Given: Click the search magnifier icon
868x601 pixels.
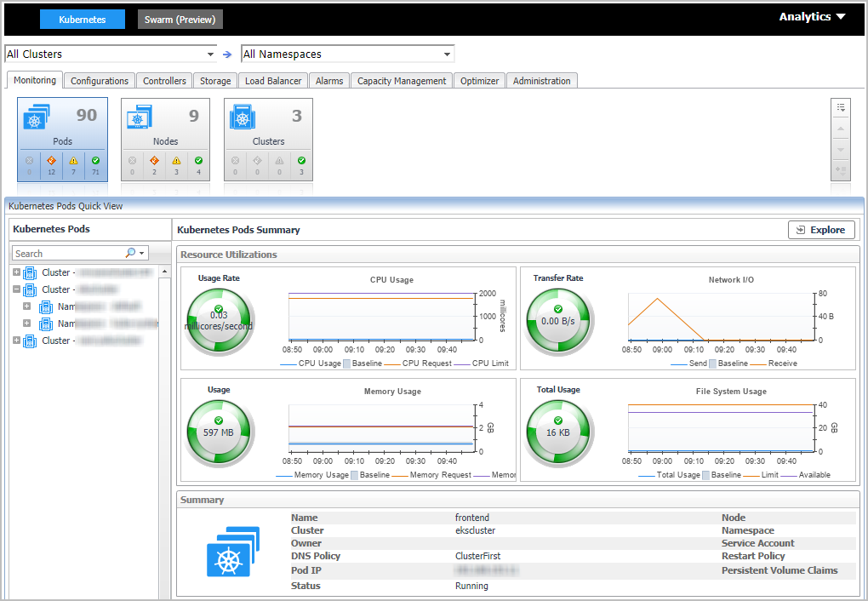Looking at the screenshot, I should tap(130, 253).
